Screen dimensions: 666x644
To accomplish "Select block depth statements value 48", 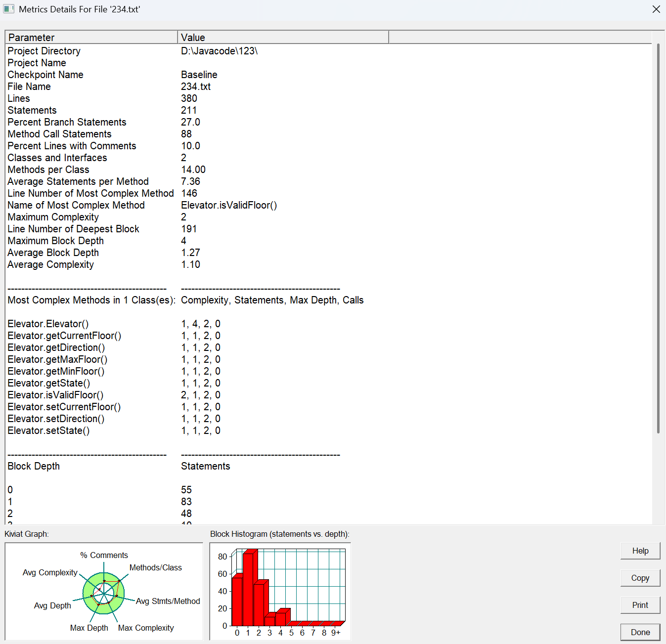I will point(186,514).
